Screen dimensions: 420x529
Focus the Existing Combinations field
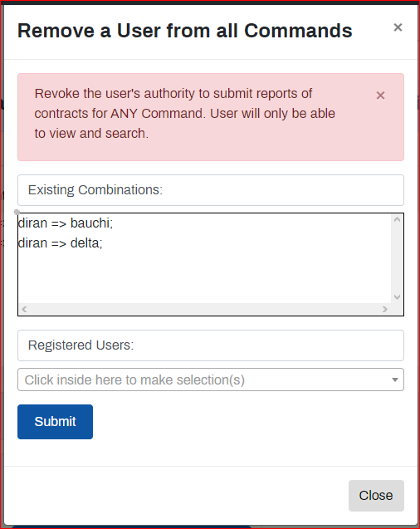click(x=211, y=190)
